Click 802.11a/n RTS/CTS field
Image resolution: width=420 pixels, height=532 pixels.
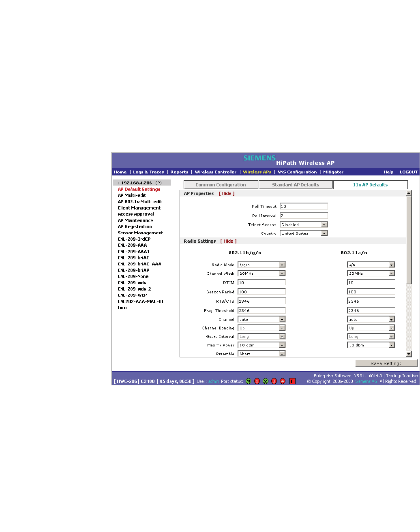[371, 301]
